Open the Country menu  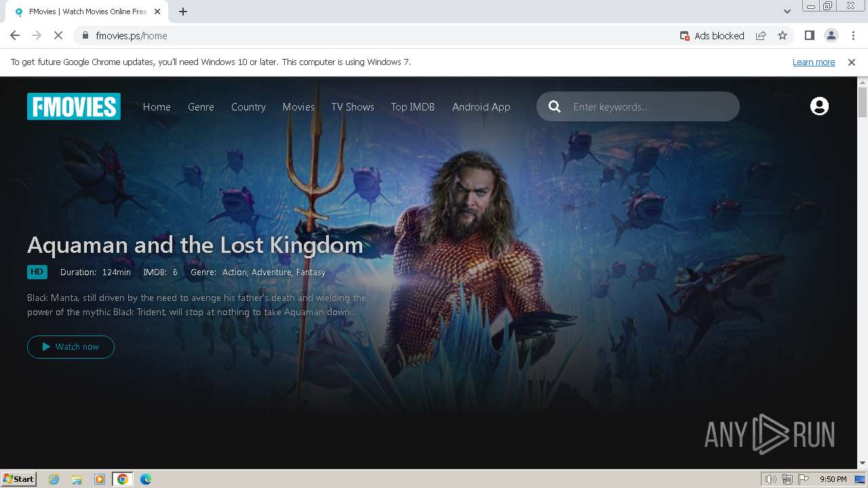[x=248, y=106]
